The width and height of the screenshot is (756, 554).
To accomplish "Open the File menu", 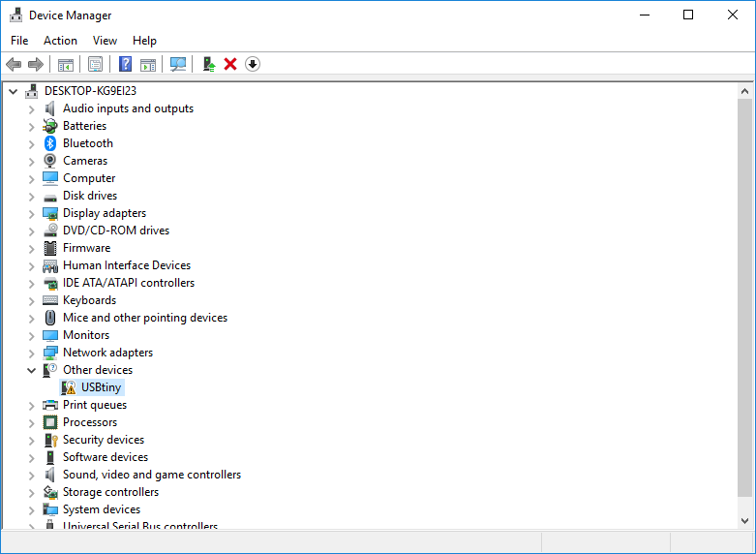I will (19, 41).
